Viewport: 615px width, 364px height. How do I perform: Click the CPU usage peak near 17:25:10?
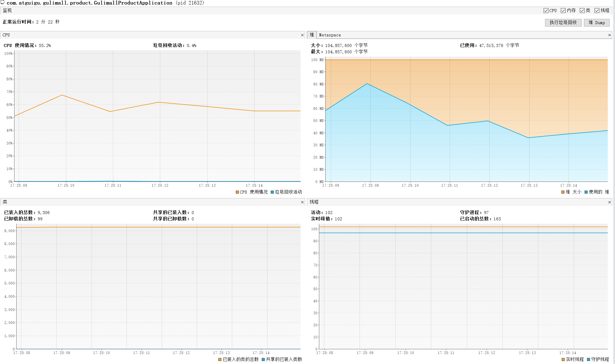coord(62,95)
